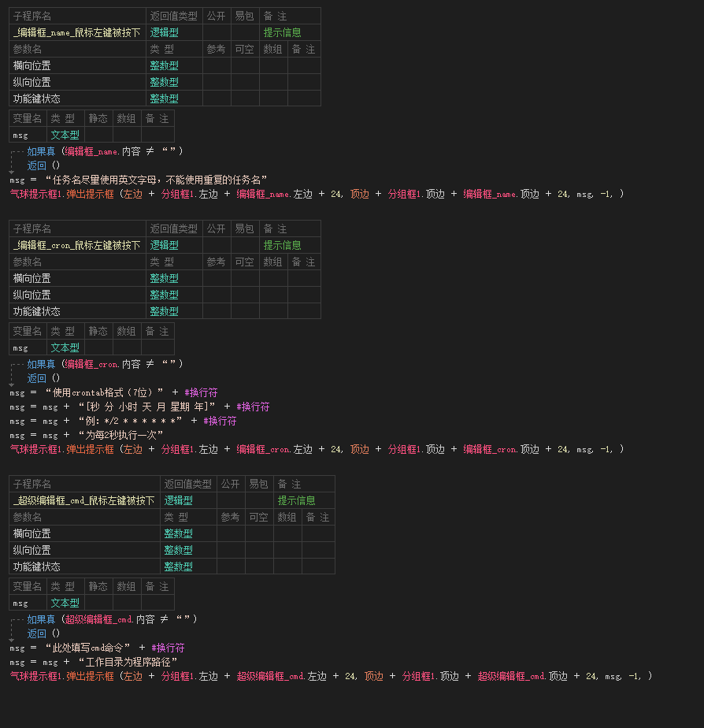This screenshot has height=728, width=704.
Task: Select 横向位置 parameter of _编辑框_cron subroutine
Action: pos(31,278)
